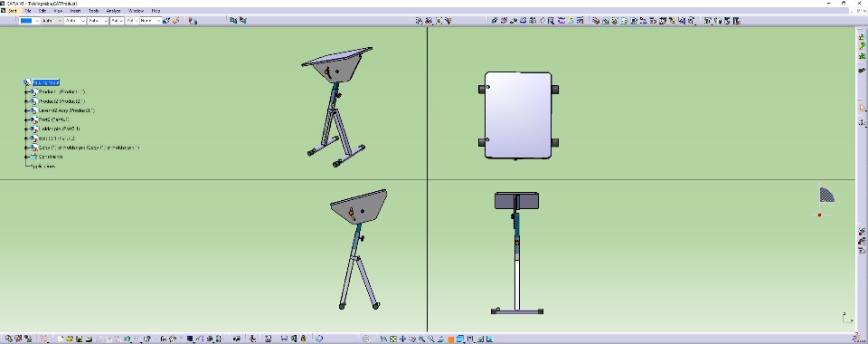This screenshot has width=868, height=344.
Task: Select Applications in the tree
Action: click(42, 167)
